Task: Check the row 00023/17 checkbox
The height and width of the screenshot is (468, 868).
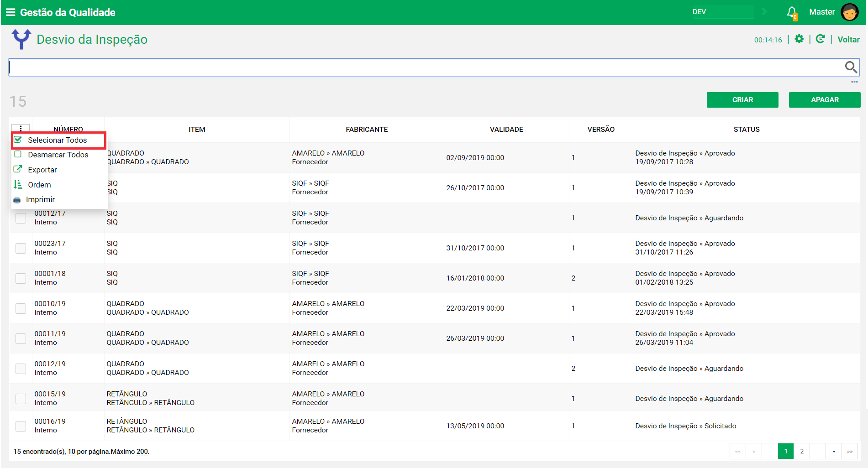Action: tap(21, 248)
